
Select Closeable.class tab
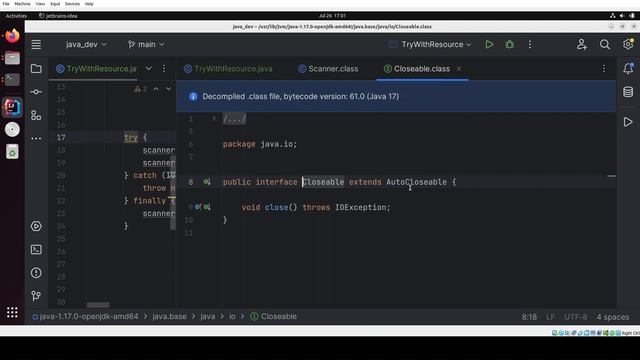pyautogui.click(x=417, y=69)
